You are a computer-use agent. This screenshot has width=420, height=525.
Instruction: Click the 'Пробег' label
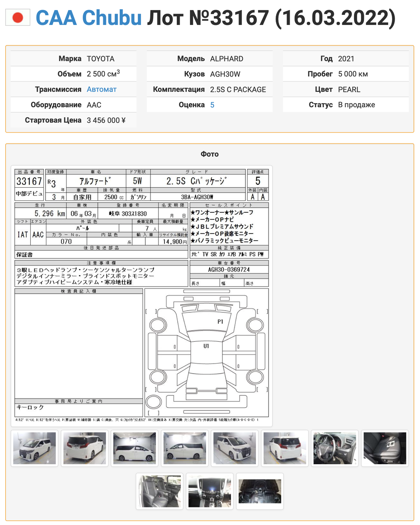[x=321, y=74]
